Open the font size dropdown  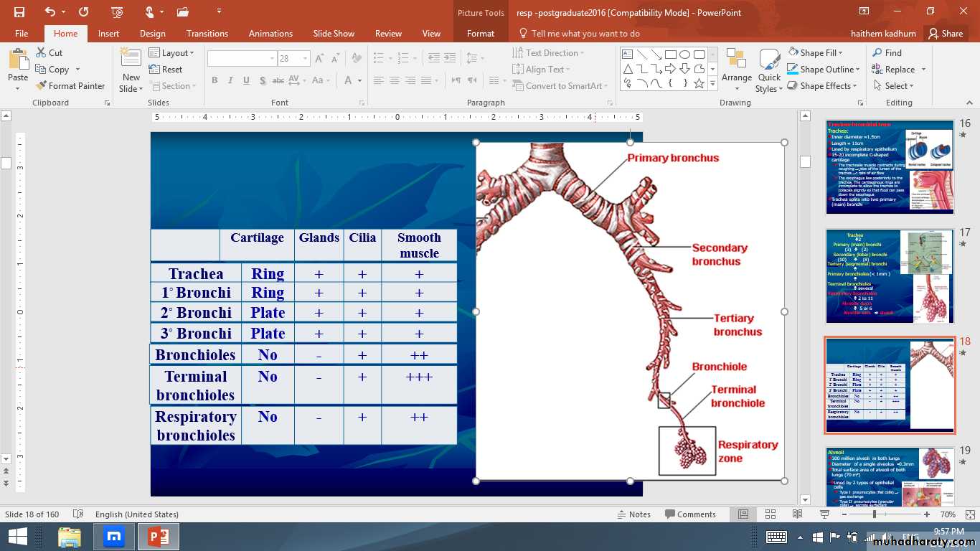306,59
